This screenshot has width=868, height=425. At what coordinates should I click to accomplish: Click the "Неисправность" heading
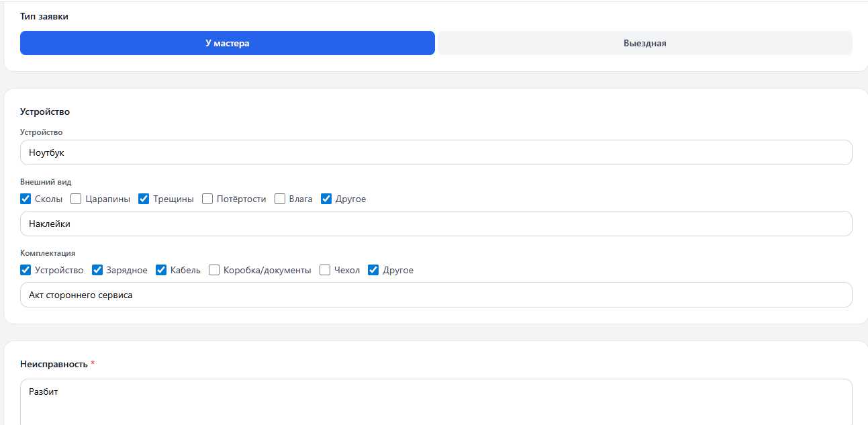click(54, 364)
